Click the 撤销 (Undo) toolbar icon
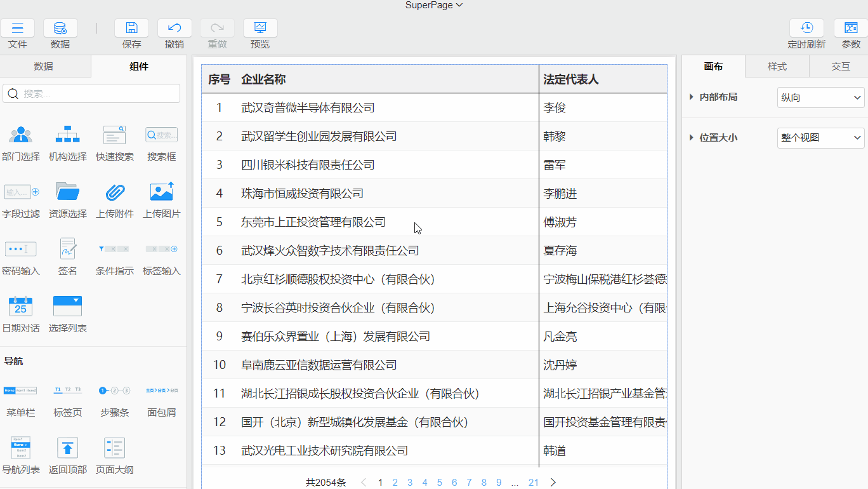868x489 pixels. (174, 28)
